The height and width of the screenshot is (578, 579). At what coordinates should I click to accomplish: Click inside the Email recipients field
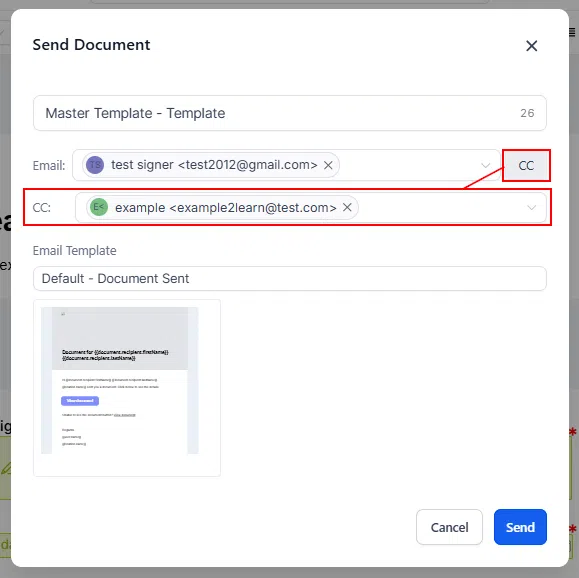tap(286, 165)
